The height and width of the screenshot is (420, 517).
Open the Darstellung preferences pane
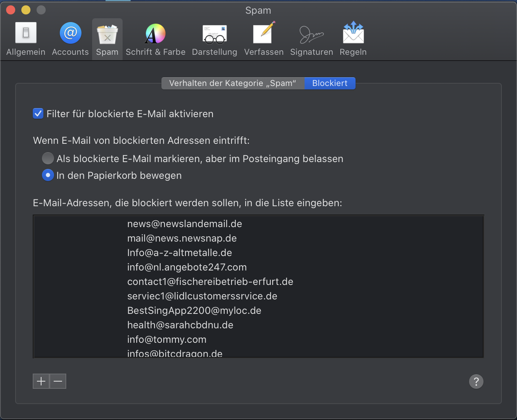pos(214,39)
